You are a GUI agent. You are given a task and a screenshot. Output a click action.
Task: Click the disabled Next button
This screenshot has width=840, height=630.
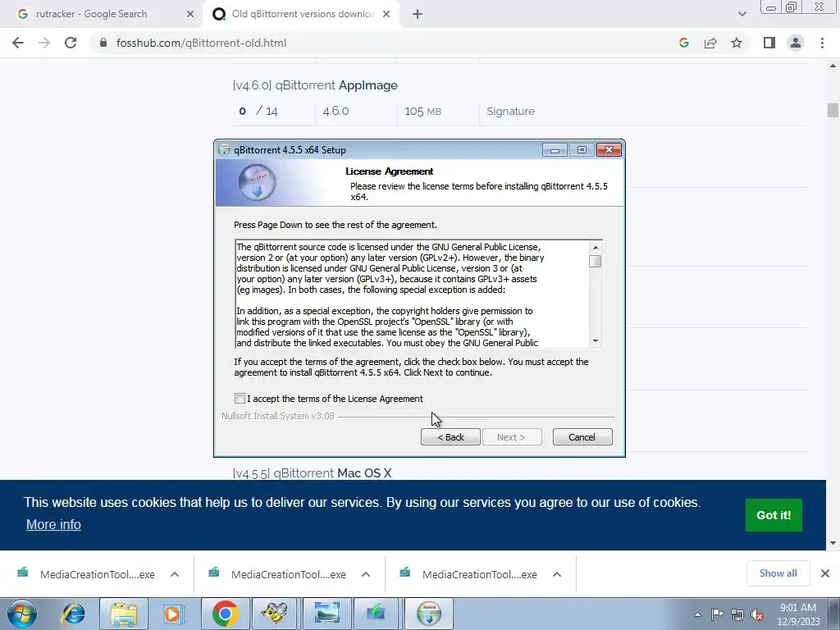pyautogui.click(x=512, y=437)
